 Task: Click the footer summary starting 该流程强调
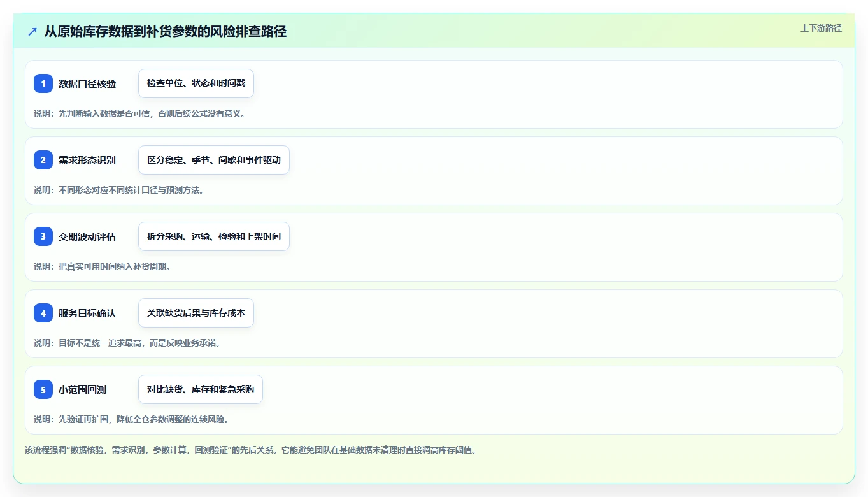point(250,450)
